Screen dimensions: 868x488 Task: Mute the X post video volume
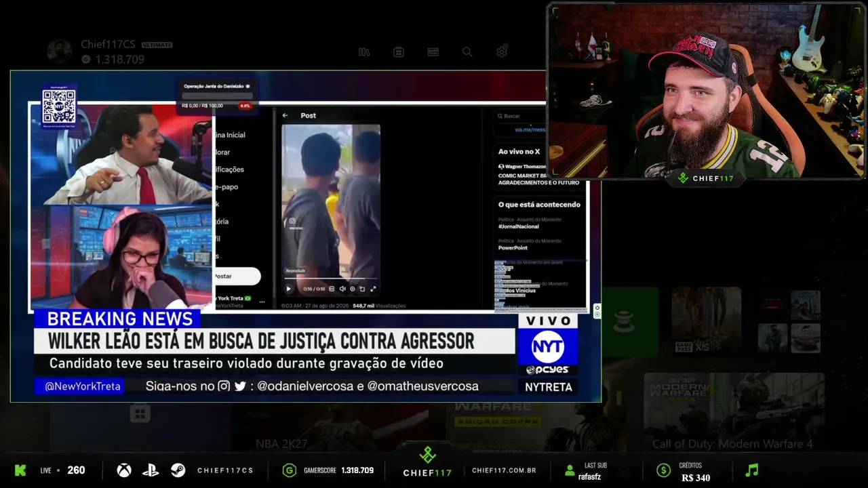pos(342,289)
